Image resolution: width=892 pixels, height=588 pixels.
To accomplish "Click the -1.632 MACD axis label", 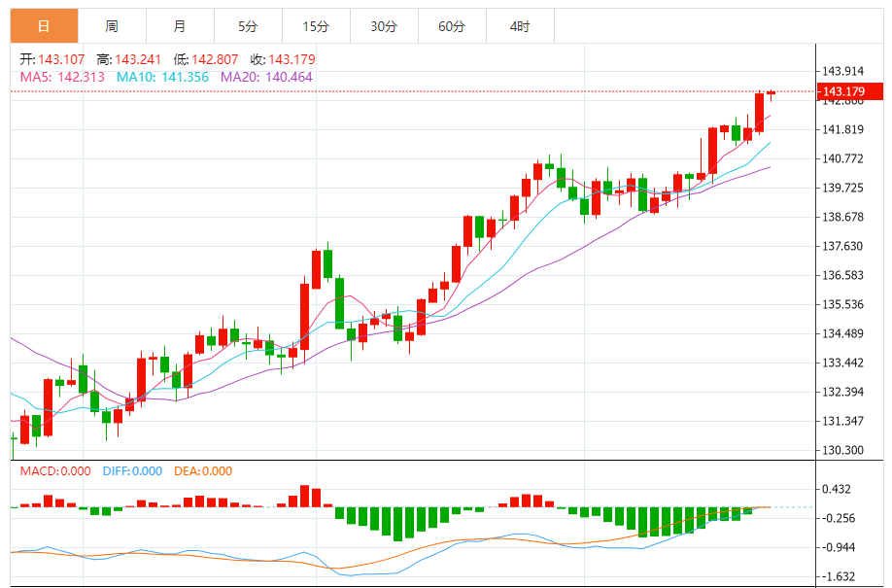I will 837,576.
